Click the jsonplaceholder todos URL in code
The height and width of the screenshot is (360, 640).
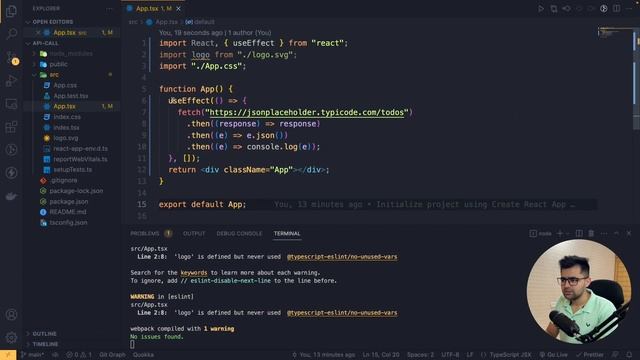(307, 112)
